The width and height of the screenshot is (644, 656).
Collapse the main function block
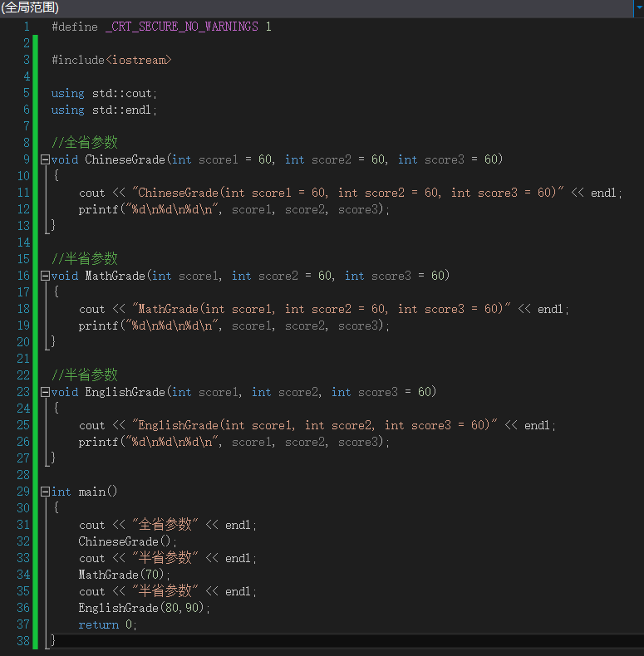pos(45,492)
